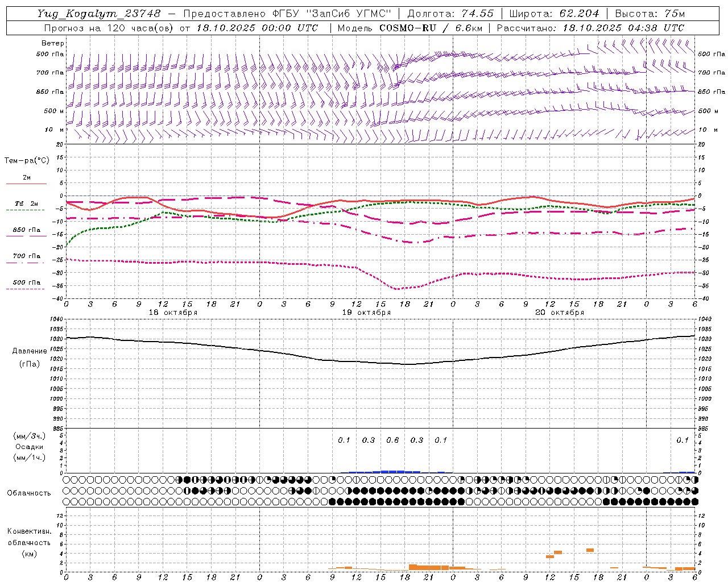Click "500 м" wind level on left axis
This screenshot has width=728, height=582.
(x=54, y=111)
